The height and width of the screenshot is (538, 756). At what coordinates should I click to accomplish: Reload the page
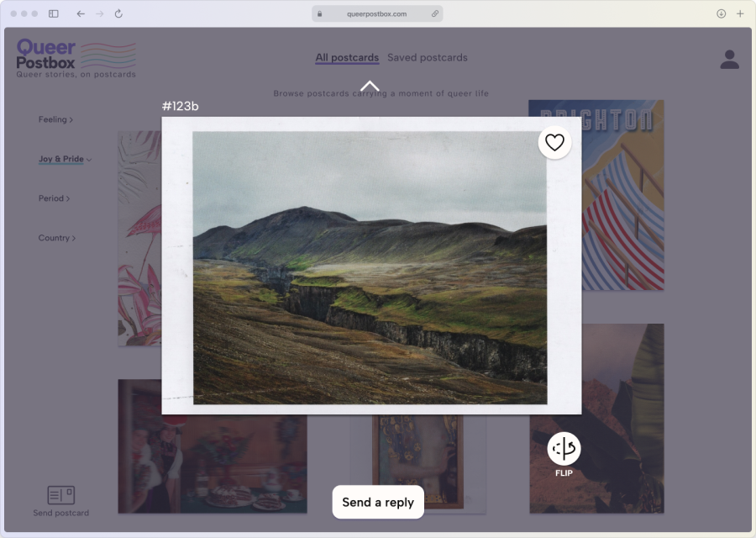click(118, 13)
